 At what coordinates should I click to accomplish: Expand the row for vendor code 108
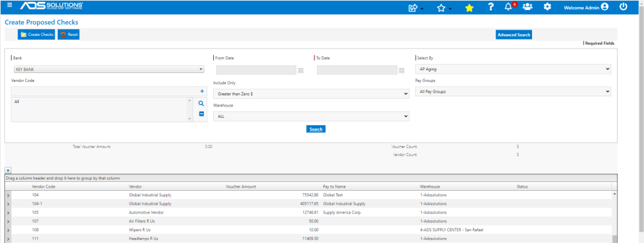coord(8,230)
